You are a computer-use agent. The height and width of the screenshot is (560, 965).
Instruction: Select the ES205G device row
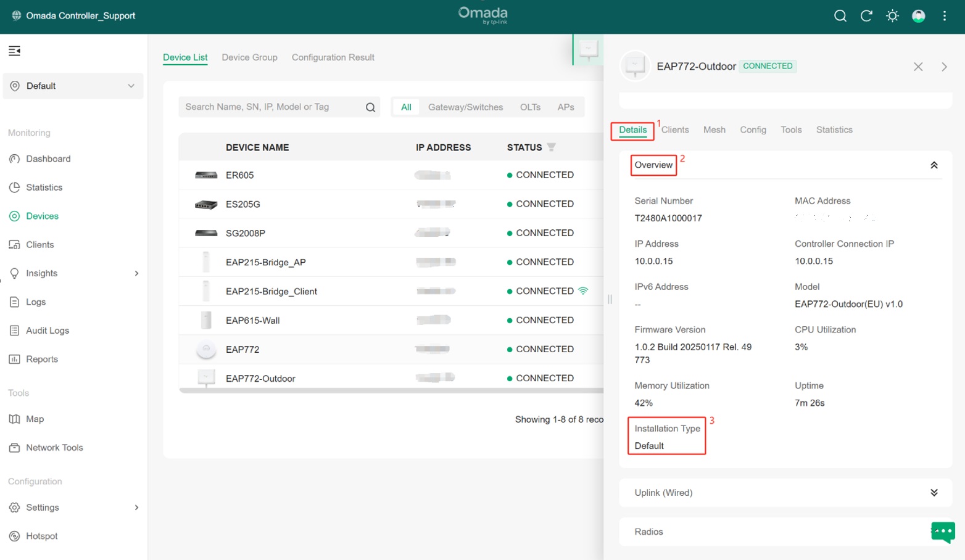click(391, 204)
